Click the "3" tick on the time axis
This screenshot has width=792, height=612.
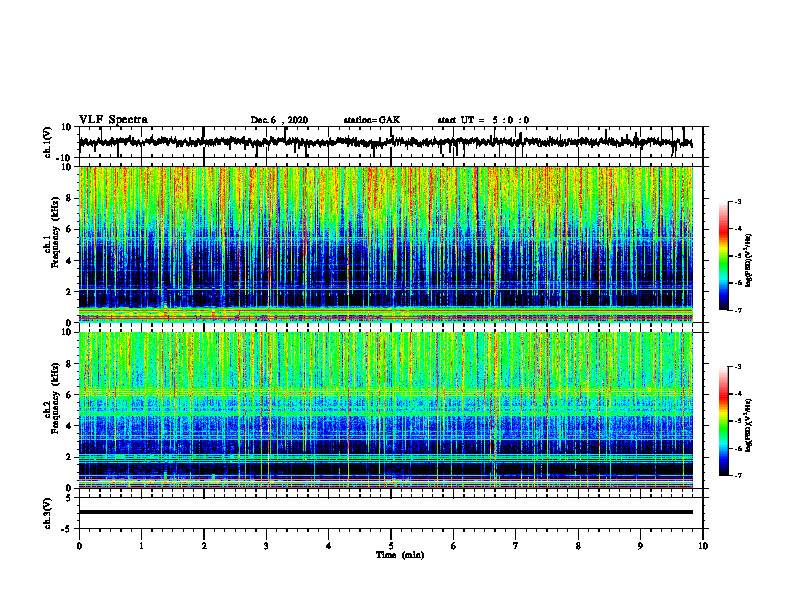point(266,546)
